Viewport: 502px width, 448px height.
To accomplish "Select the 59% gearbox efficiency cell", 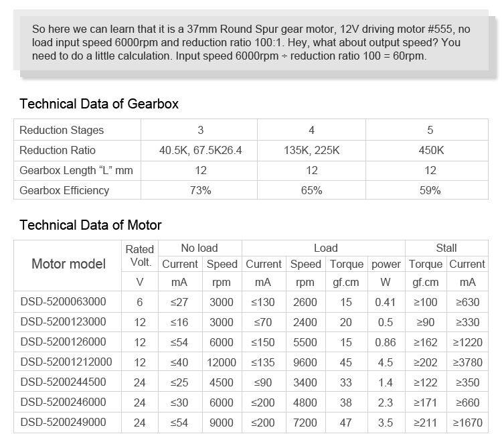I will point(430,190).
